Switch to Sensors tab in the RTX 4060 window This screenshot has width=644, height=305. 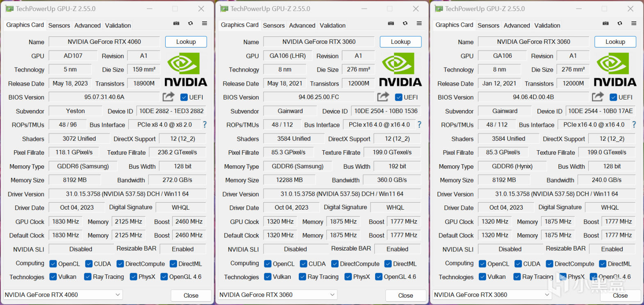(x=59, y=25)
